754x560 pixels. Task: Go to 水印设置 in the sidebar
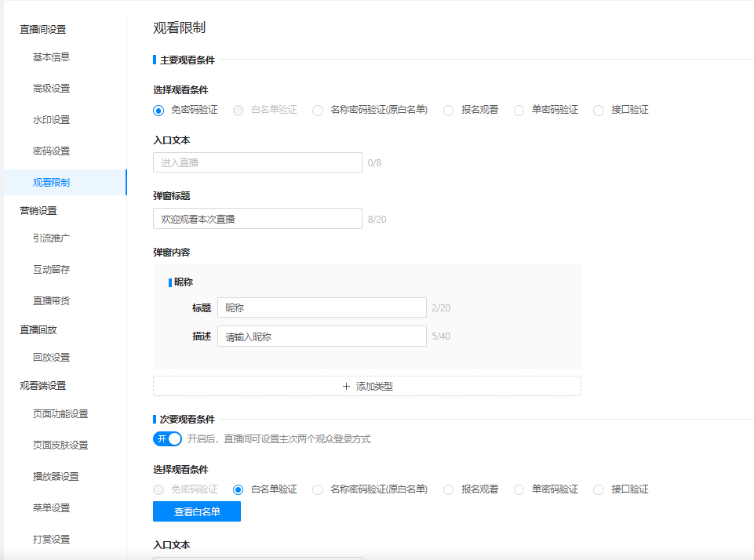pos(51,120)
